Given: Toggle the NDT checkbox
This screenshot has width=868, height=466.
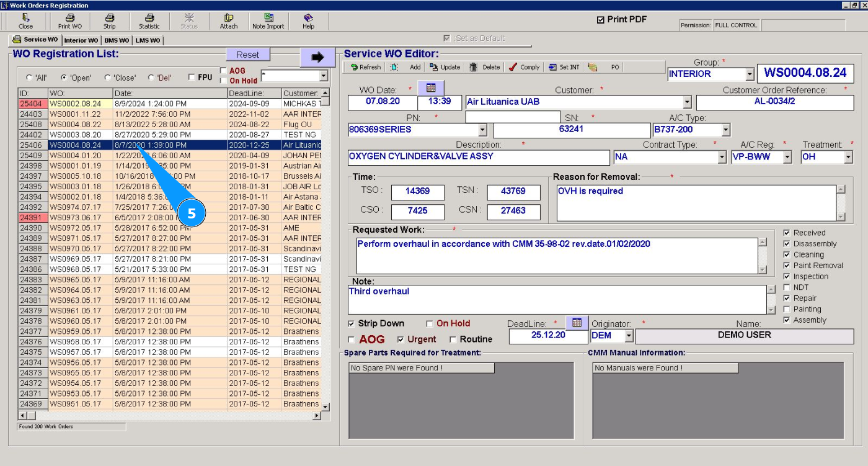Looking at the screenshot, I should 787,287.
